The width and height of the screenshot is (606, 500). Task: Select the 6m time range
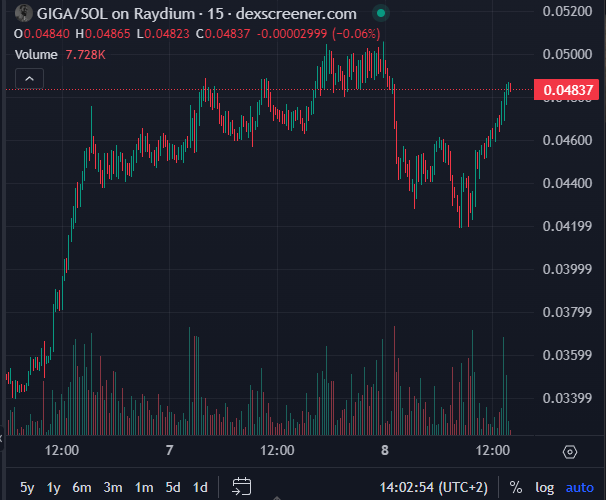click(x=82, y=487)
